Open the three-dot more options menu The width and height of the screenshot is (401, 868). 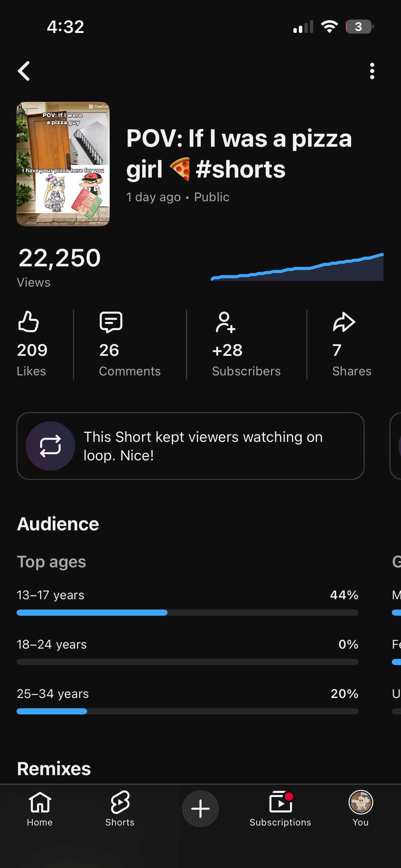coord(372,71)
